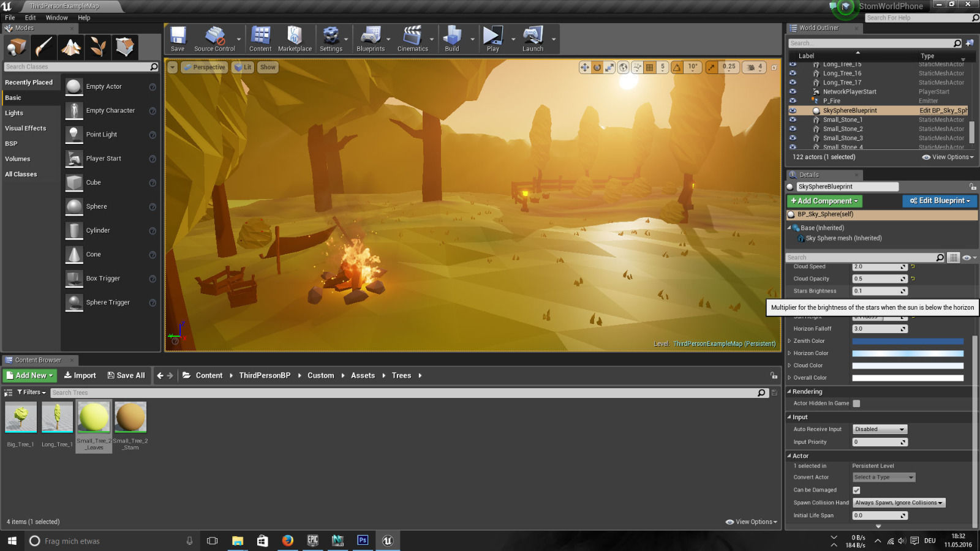Toggle Actor Hidden In Game checkbox
This screenshot has width=980, height=551.
856,403
